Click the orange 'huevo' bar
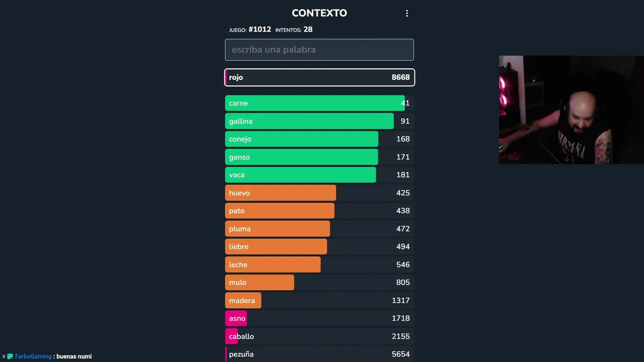The image size is (644, 362). (x=281, y=193)
